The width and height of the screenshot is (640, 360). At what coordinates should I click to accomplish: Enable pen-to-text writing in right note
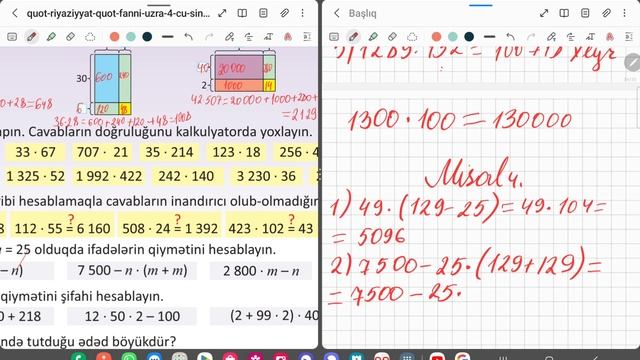551,37
